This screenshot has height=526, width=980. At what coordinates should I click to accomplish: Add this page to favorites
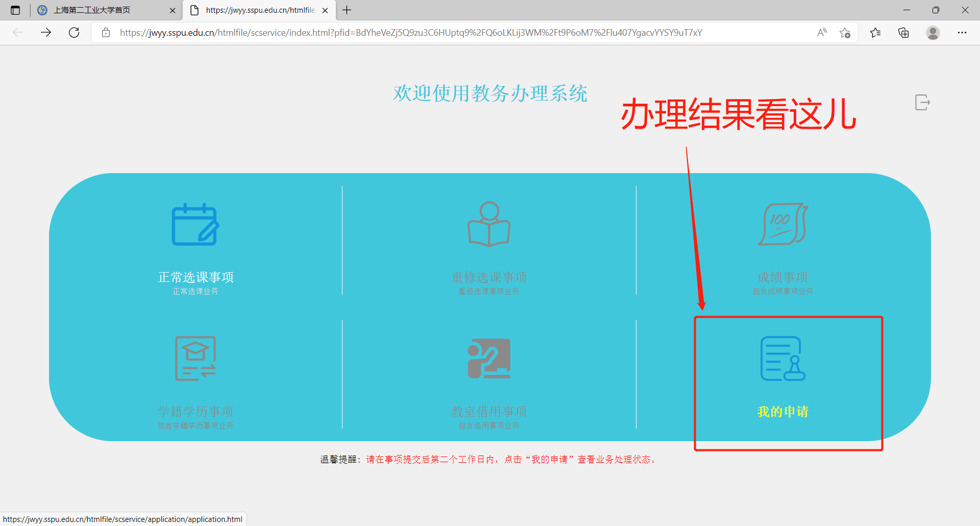pyautogui.click(x=845, y=33)
